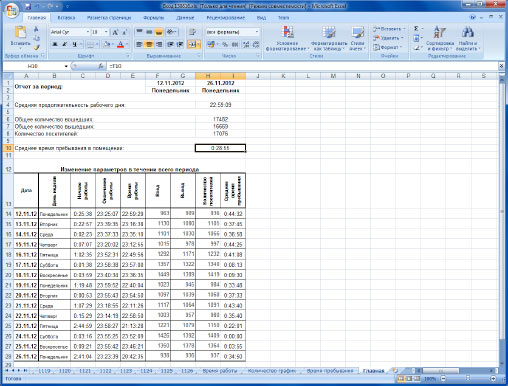Decrease font size with smaller A
Image resolution: width=508 pixels, height=386 pixels.
pos(124,32)
